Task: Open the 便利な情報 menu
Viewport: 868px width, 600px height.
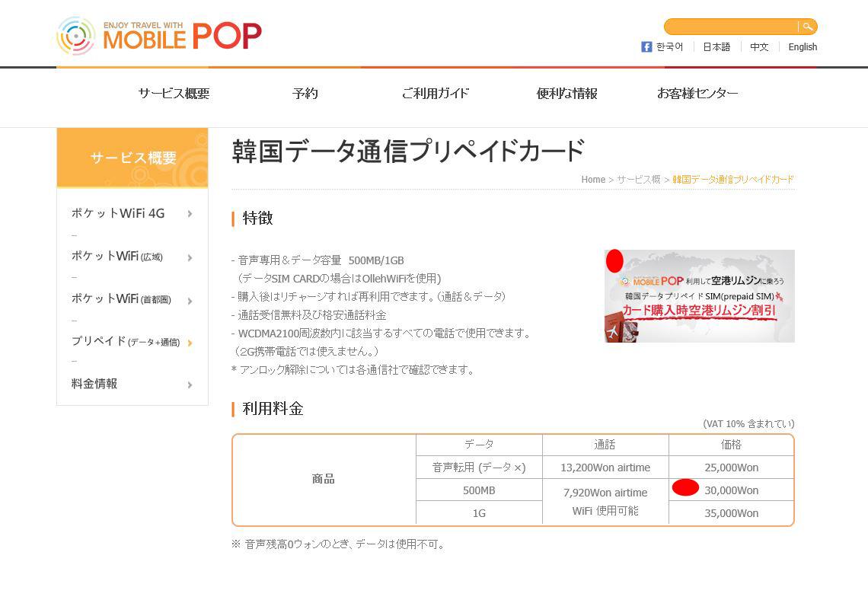Action: pos(566,94)
